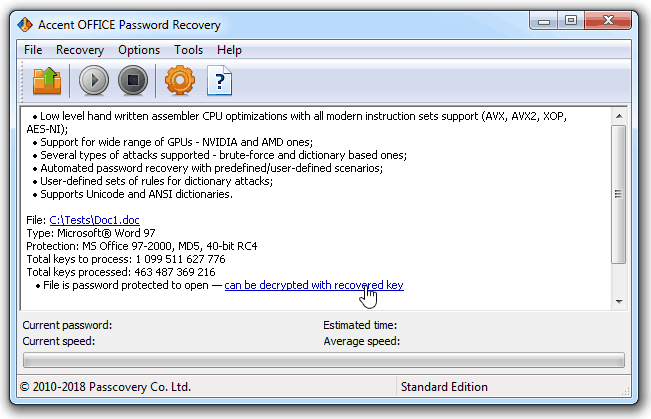Viewport: 651px width, 419px height.
Task: Click 'User-defined sets of rules' bullet line
Action: click(153, 181)
